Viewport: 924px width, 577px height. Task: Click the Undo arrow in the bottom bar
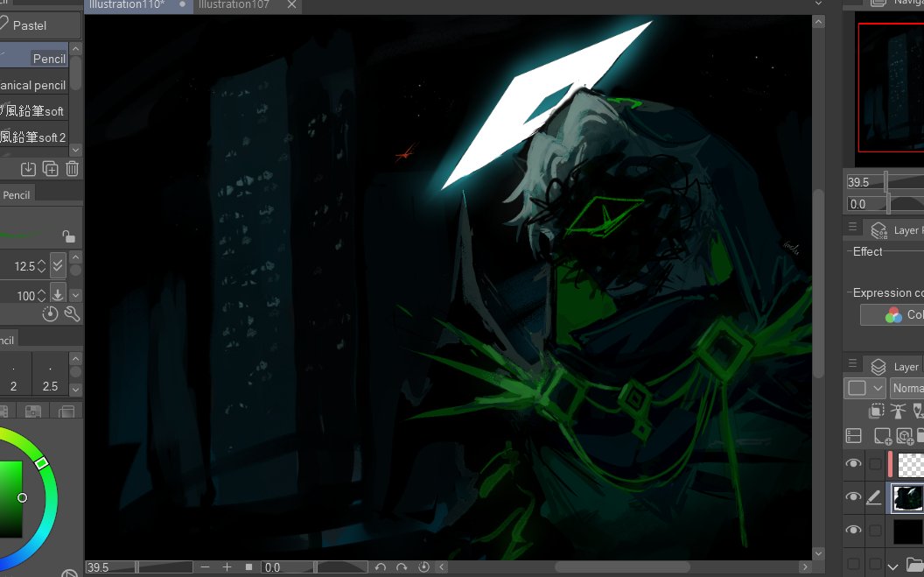381,566
